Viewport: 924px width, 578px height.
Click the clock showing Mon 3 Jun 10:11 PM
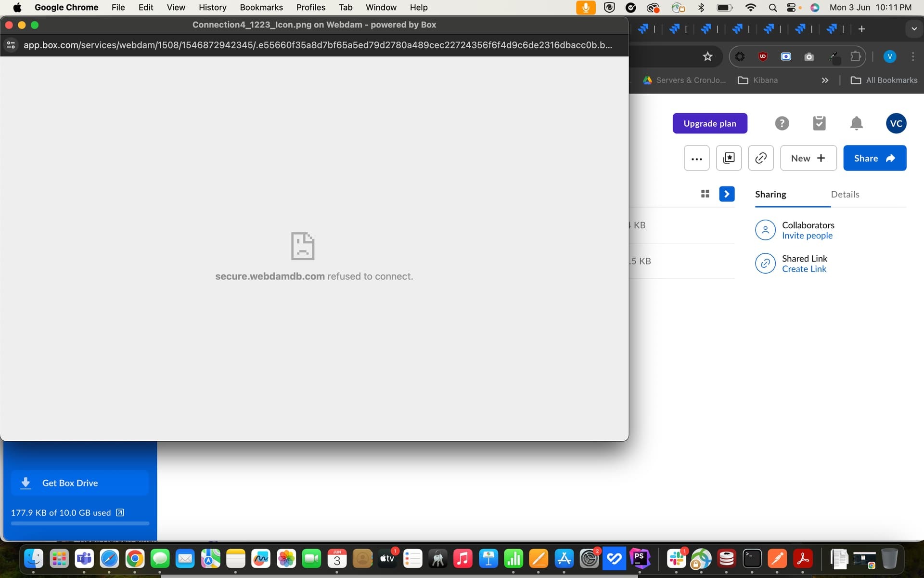tap(870, 7)
